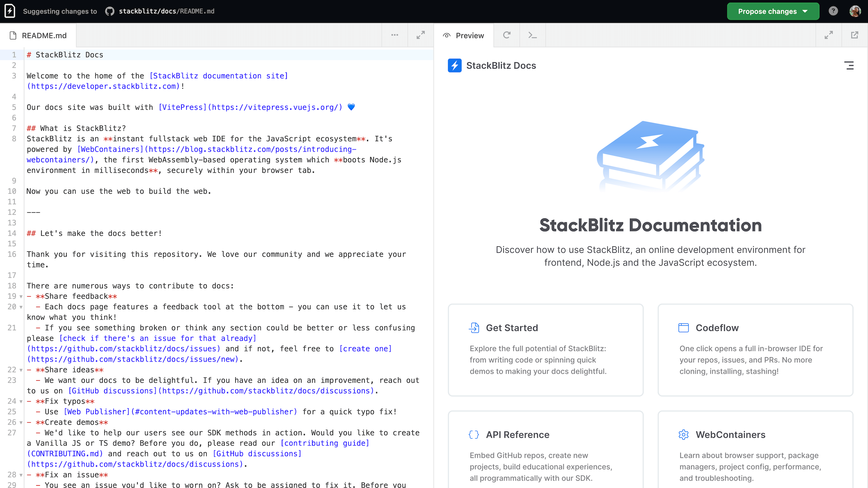Click the '**Share feedback**' list item

(x=72, y=296)
